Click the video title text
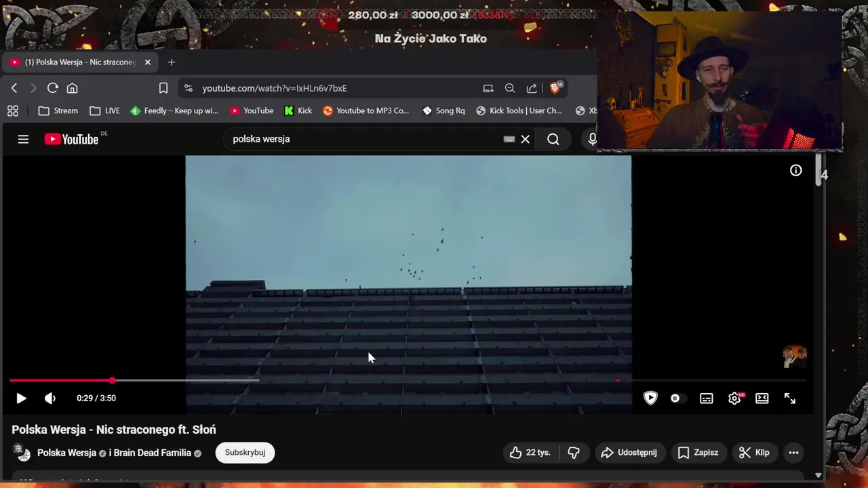Screen dimensions: 868x488 coord(114,430)
